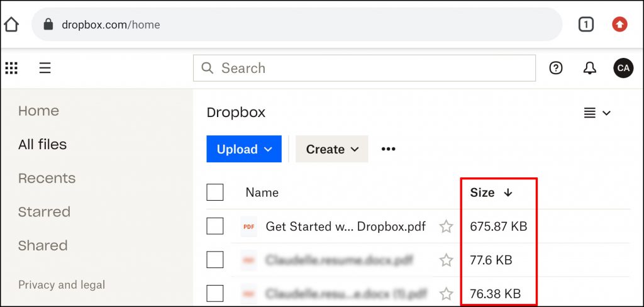Star the 76.38 KB file
This screenshot has height=307, width=644.
coord(446,294)
